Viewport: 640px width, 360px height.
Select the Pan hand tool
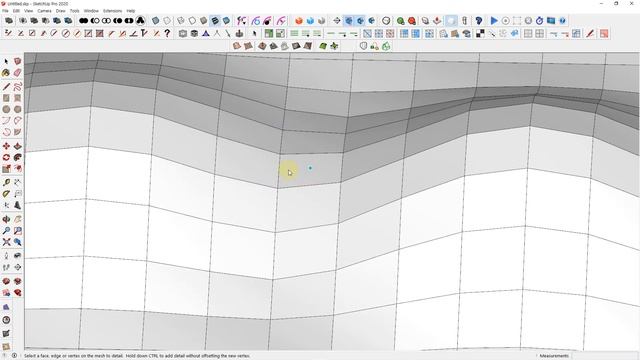(x=18, y=220)
